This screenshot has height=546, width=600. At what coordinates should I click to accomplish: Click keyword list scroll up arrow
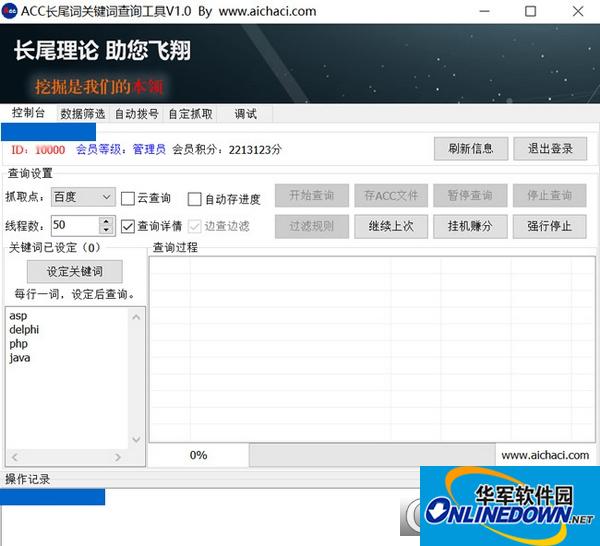click(136, 317)
